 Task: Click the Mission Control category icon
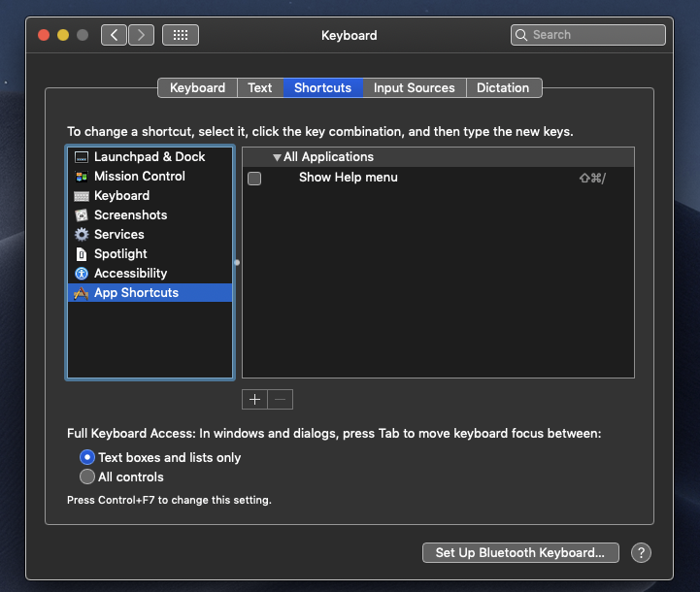82,177
